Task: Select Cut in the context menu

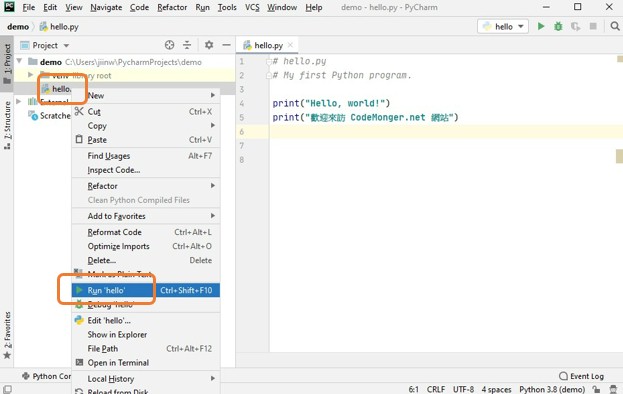Action: [x=146, y=112]
